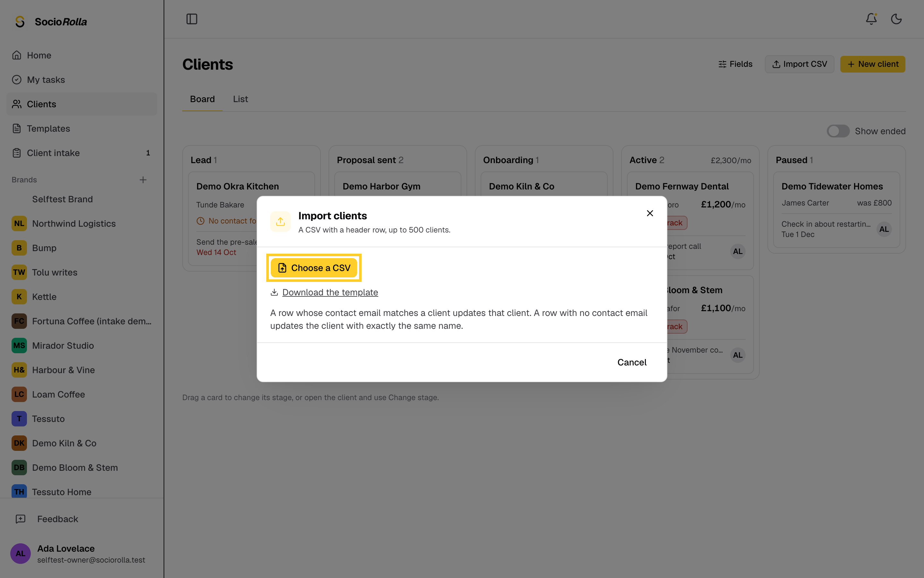Open the Fields settings
Viewport: 924px width, 578px height.
click(735, 64)
